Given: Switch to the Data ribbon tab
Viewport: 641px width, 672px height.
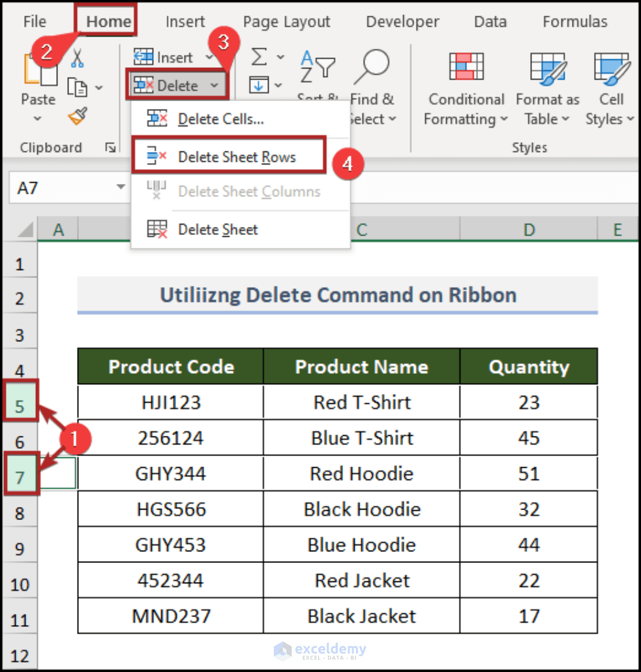Looking at the screenshot, I should [490, 22].
